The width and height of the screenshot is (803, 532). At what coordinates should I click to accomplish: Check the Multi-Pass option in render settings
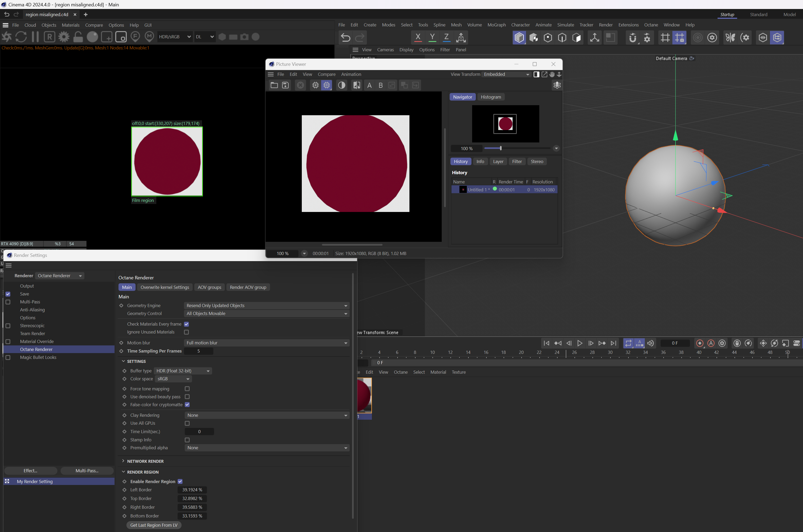click(x=8, y=302)
